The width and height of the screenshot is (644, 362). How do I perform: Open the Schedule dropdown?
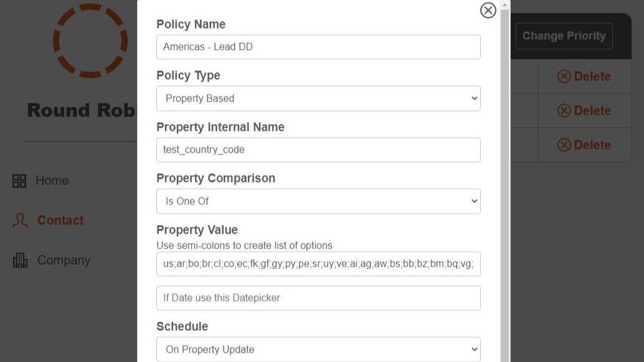click(x=318, y=350)
